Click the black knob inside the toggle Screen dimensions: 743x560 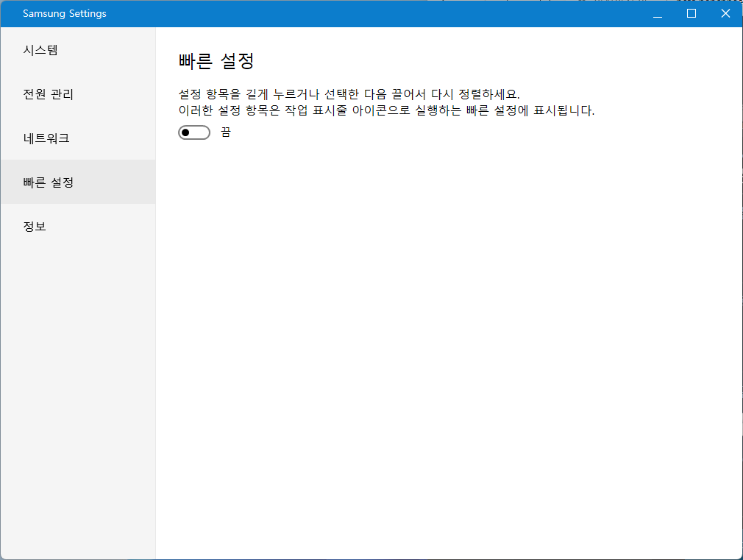tap(186, 132)
